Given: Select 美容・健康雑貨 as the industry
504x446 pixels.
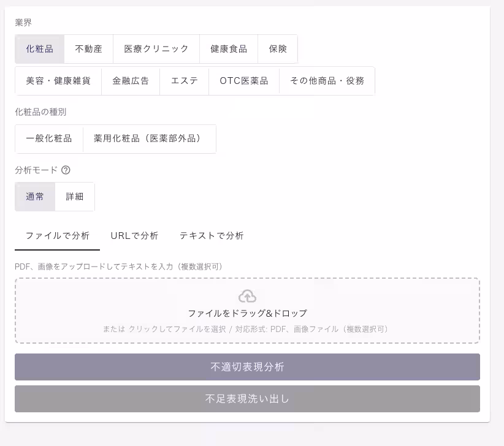Looking at the screenshot, I should [56, 80].
